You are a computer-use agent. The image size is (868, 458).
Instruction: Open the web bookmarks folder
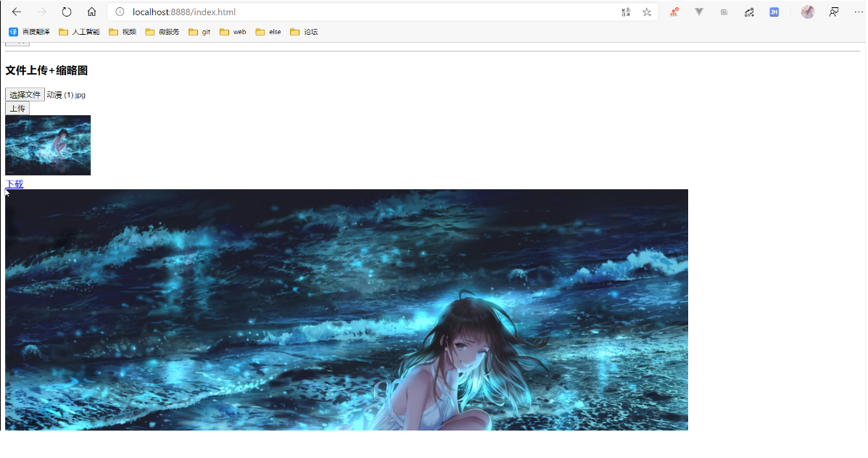pyautogui.click(x=233, y=32)
